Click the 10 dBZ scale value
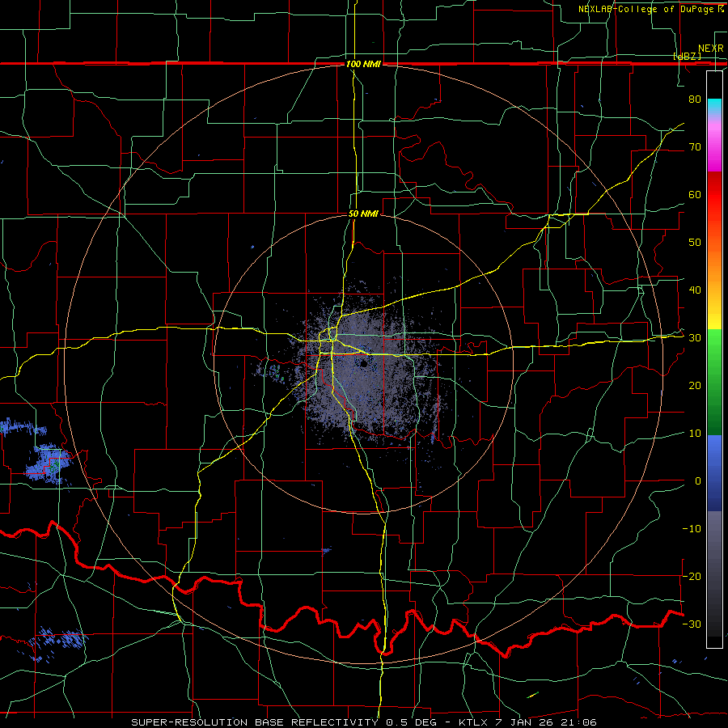The image size is (728, 728). click(x=695, y=434)
